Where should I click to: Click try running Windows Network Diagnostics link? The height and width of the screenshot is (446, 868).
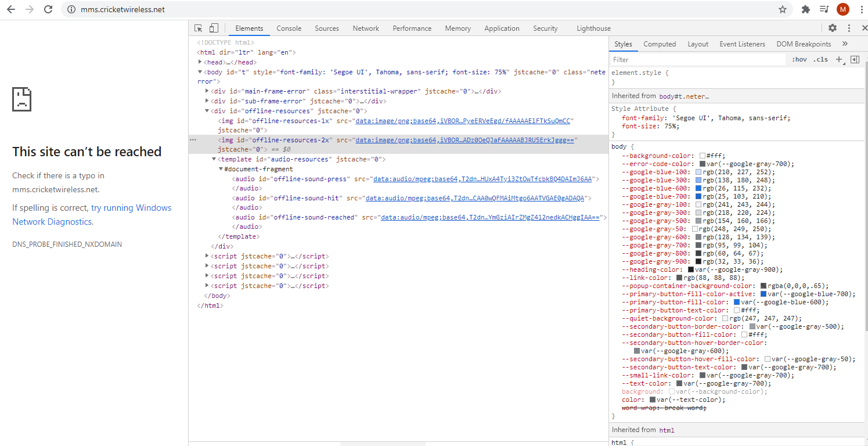point(92,215)
